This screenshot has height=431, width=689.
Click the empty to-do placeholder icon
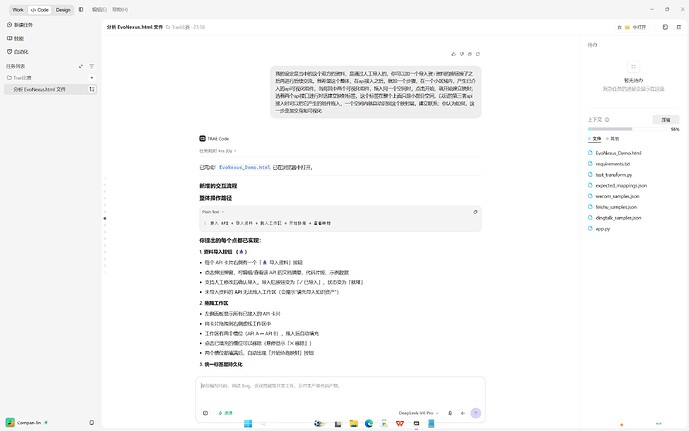633,67
